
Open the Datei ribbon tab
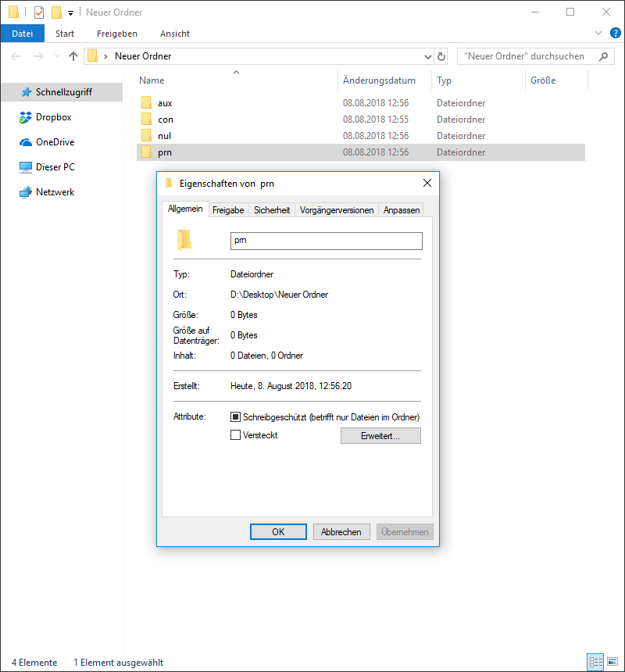pos(23,34)
